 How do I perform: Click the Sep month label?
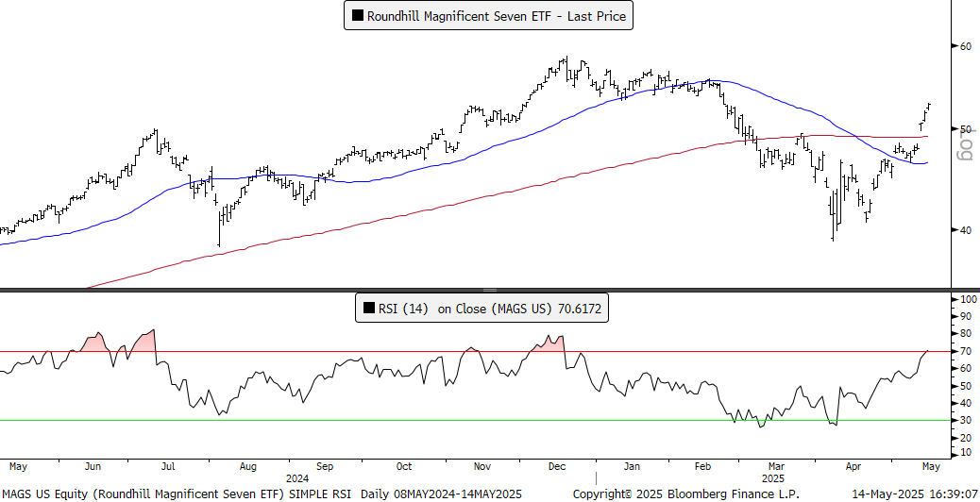(x=325, y=466)
